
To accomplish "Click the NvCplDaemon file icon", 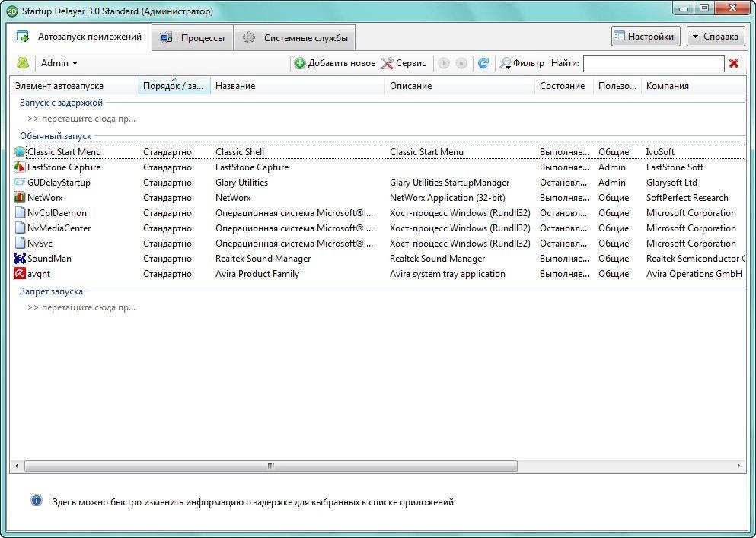I will pos(19,212).
